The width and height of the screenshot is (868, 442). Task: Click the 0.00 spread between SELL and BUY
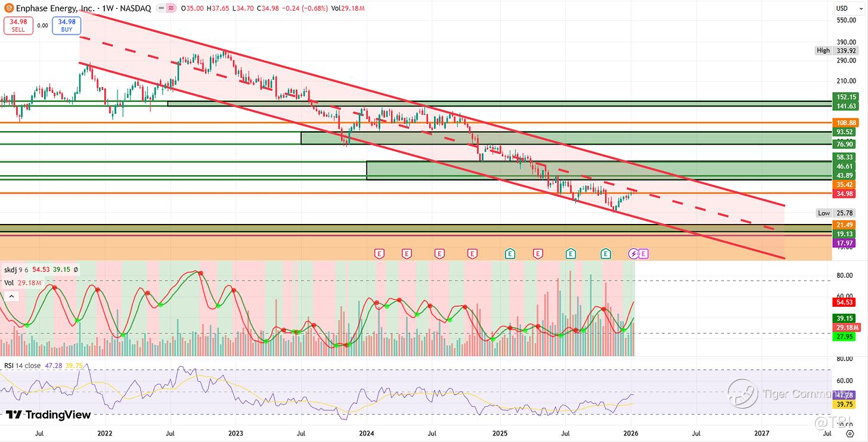42,26
